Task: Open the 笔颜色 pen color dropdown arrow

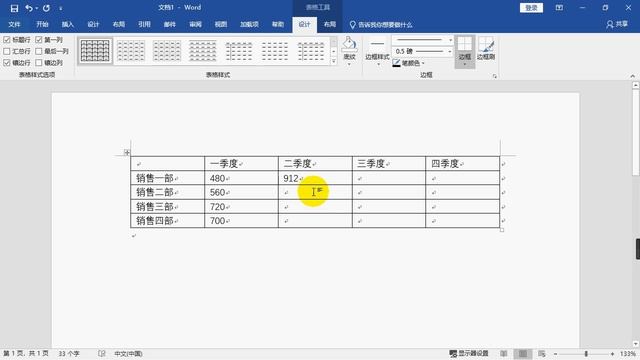Action: (x=423, y=63)
